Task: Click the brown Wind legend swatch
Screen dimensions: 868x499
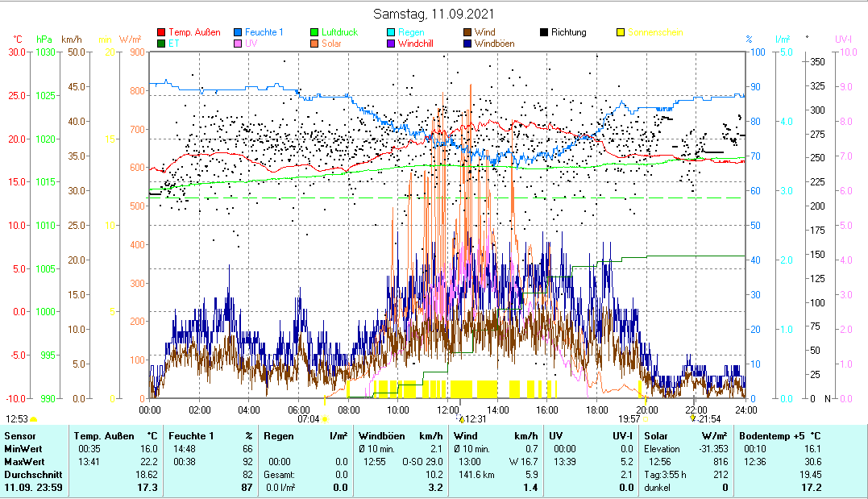Action: click(x=467, y=33)
